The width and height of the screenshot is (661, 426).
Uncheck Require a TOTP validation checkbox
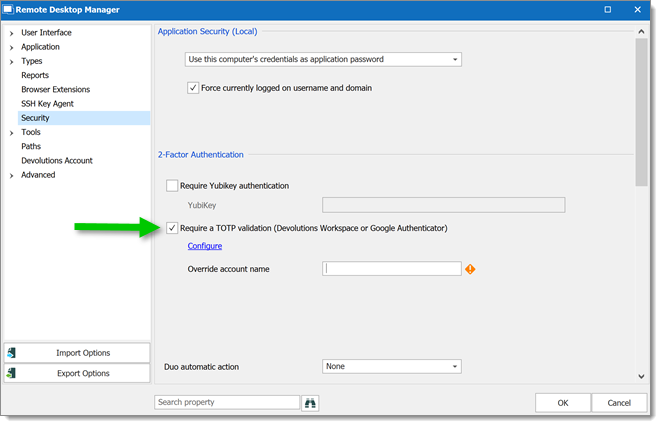[x=172, y=228]
